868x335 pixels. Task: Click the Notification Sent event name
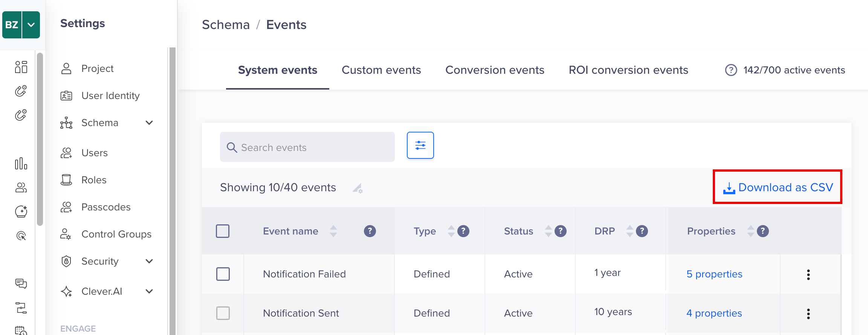301,313
